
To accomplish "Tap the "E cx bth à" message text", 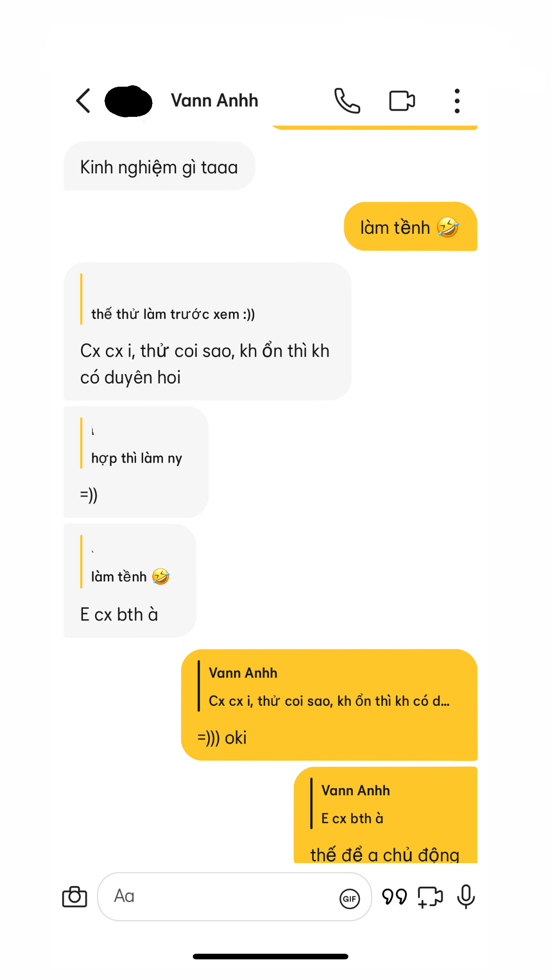I will (119, 614).
